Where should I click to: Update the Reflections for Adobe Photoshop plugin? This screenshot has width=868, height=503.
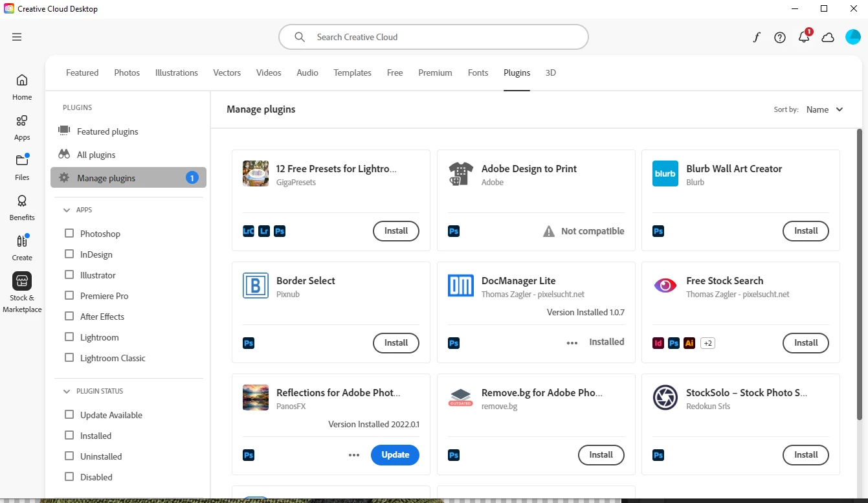click(x=395, y=455)
